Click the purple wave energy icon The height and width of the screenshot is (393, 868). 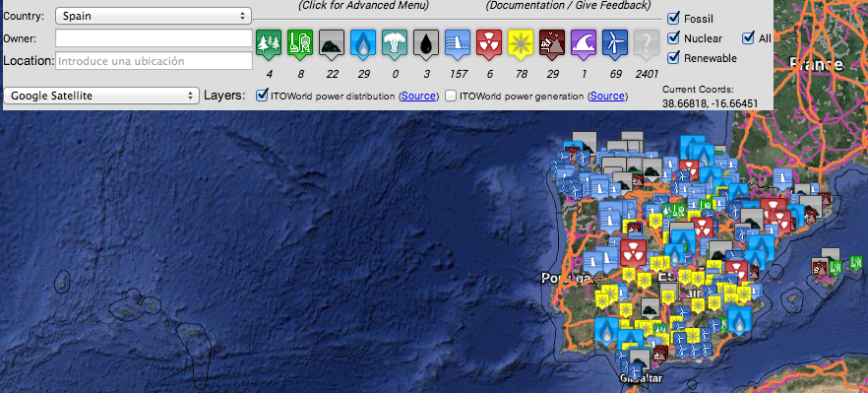click(584, 43)
